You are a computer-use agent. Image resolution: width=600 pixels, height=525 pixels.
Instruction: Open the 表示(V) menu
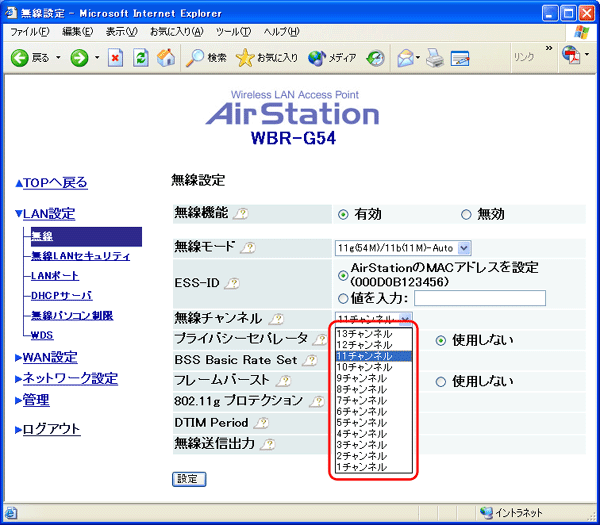(x=122, y=32)
